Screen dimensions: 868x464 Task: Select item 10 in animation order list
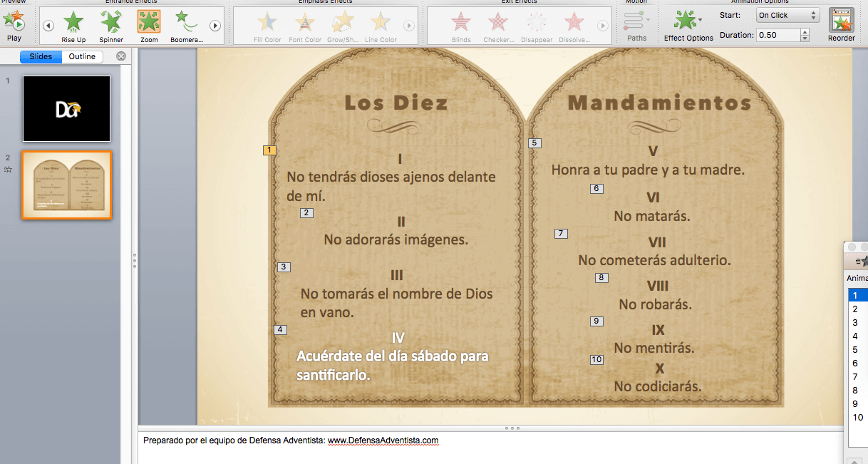pos(857,417)
